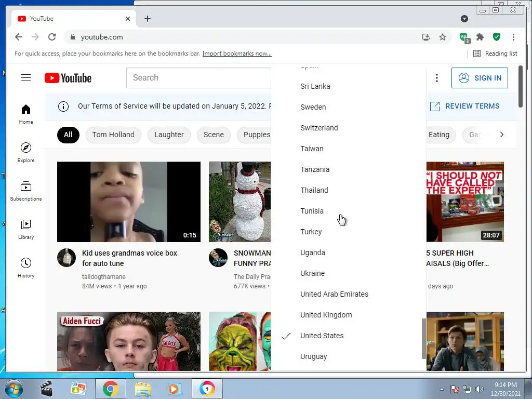
Task: Select checked United States entry
Action: tap(349, 336)
